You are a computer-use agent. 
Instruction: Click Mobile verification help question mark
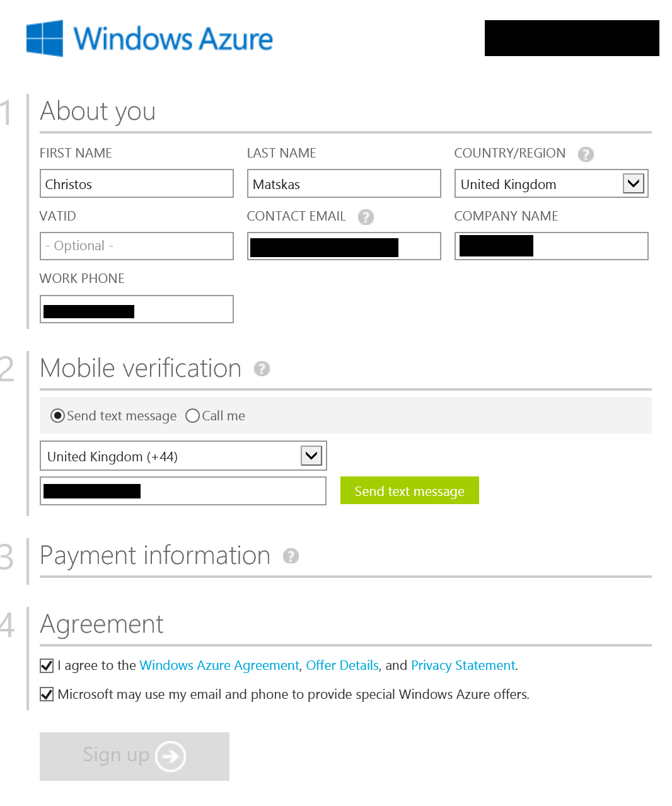(x=262, y=369)
